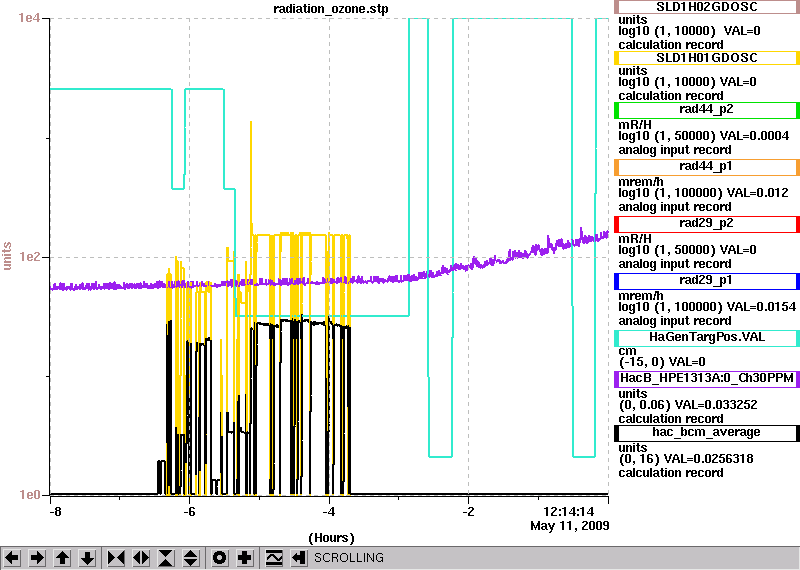The height and width of the screenshot is (570, 800).
Task: Click the jump-to-latest arrow icon
Action: 298,558
